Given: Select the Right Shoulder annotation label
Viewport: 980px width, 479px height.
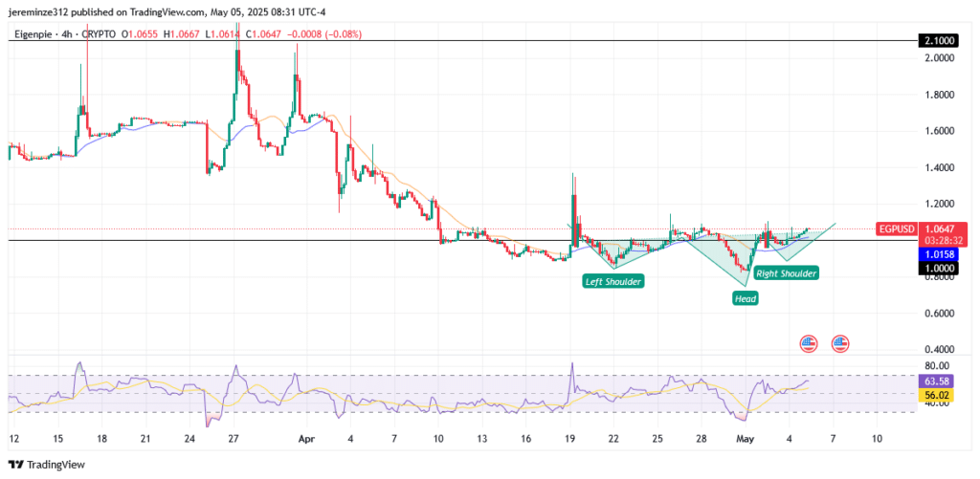Looking at the screenshot, I should pyautogui.click(x=786, y=272).
